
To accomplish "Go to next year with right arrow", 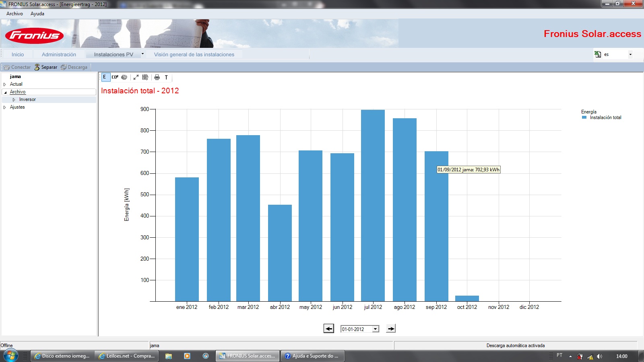I will coord(391,329).
